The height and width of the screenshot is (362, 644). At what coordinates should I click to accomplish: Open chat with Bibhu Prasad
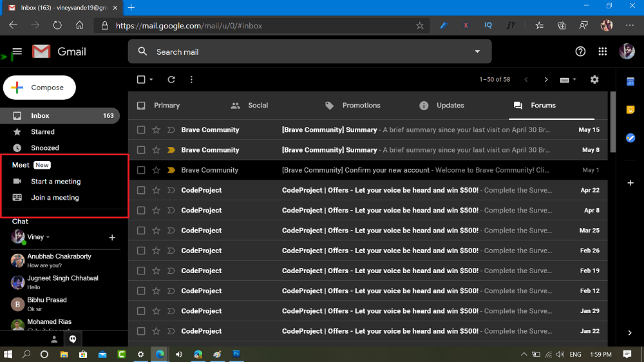click(x=64, y=304)
